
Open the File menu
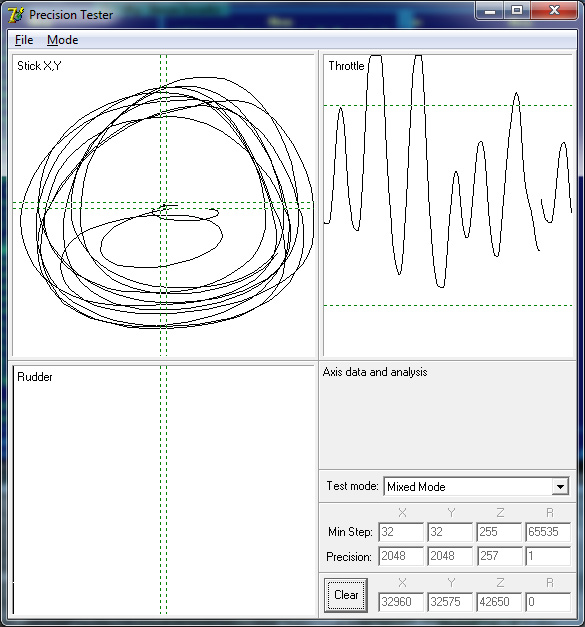click(24, 40)
